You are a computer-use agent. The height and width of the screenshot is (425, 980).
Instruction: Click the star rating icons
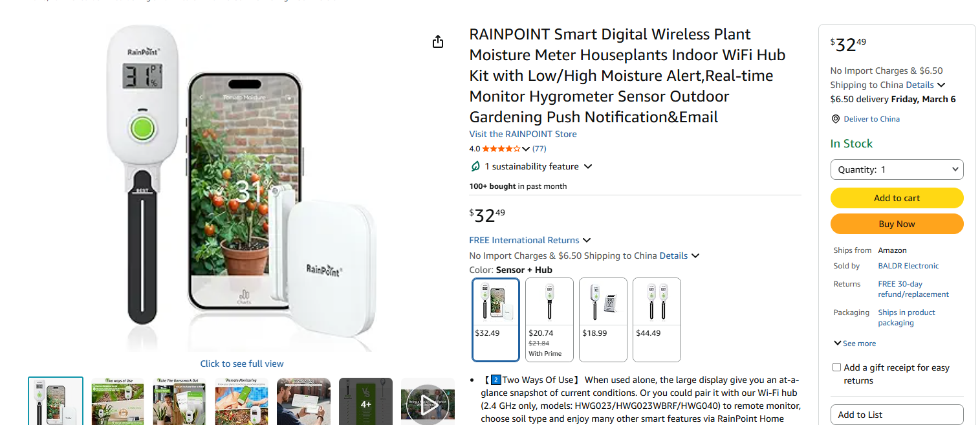point(501,149)
